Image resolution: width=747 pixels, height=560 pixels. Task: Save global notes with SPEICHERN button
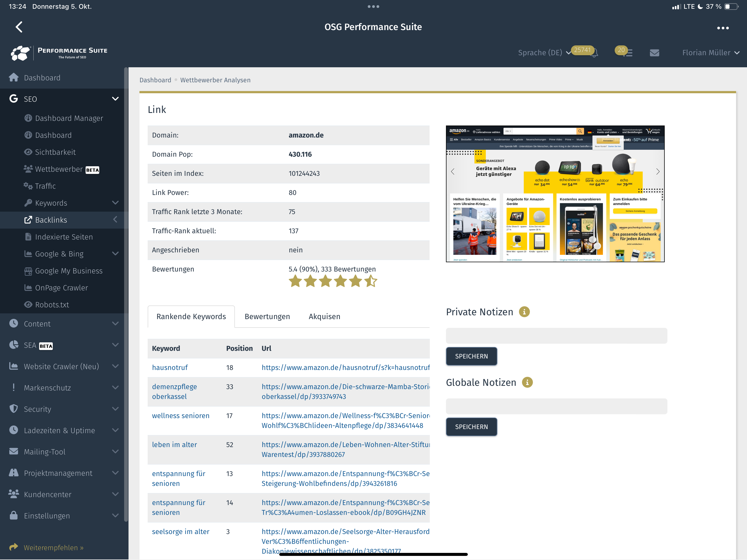pyautogui.click(x=471, y=427)
